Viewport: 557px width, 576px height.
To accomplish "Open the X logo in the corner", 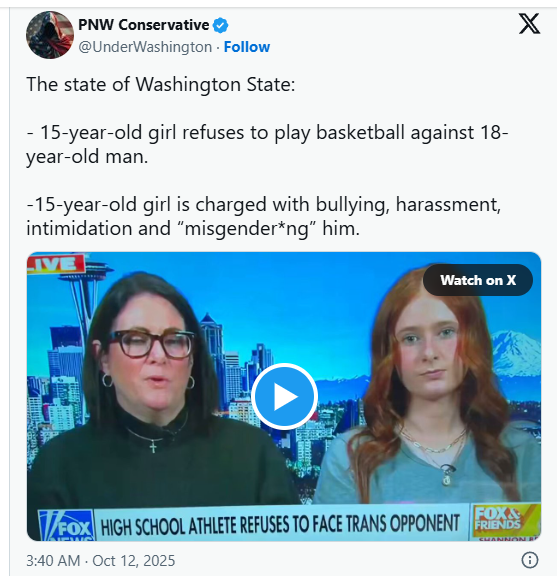I will pos(529,24).
